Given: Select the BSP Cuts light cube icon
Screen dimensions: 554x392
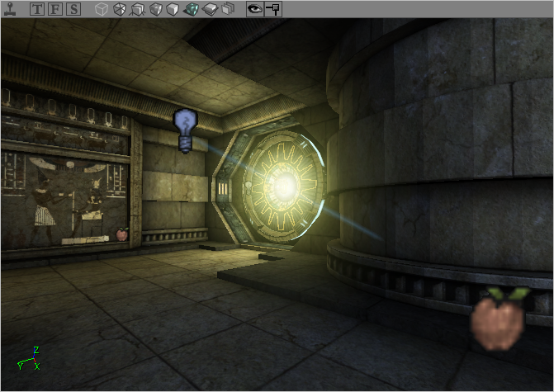Looking at the screenshot, I should [x=173, y=10].
